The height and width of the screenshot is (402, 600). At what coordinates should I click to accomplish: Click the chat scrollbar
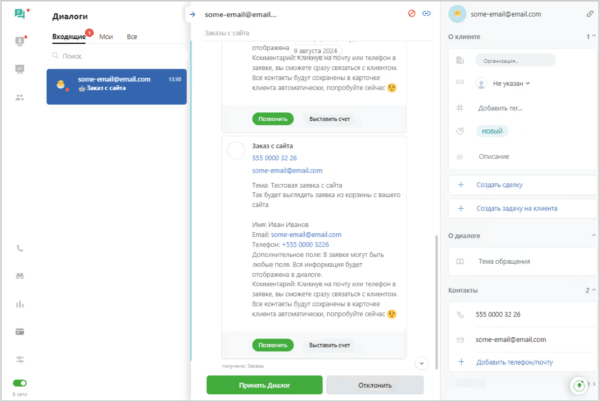point(436,302)
